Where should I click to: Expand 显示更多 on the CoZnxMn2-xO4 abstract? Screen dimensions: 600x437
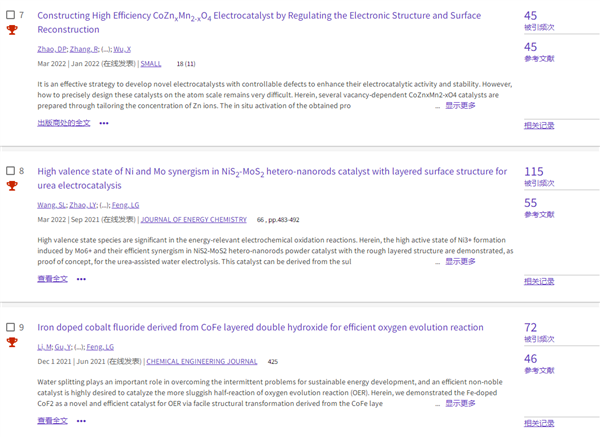(460, 105)
